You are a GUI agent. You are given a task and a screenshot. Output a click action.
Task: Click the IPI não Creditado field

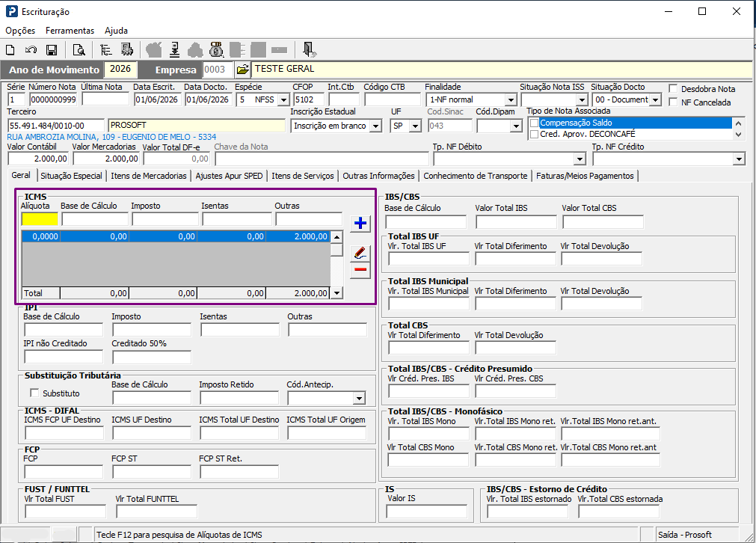click(64, 357)
